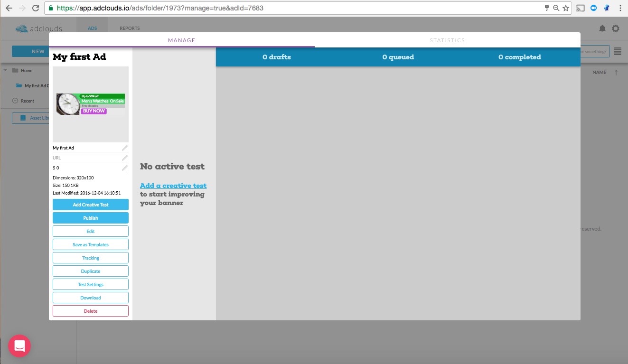The height and width of the screenshot is (364, 628).
Task: Switch to list view icon
Action: click(618, 51)
